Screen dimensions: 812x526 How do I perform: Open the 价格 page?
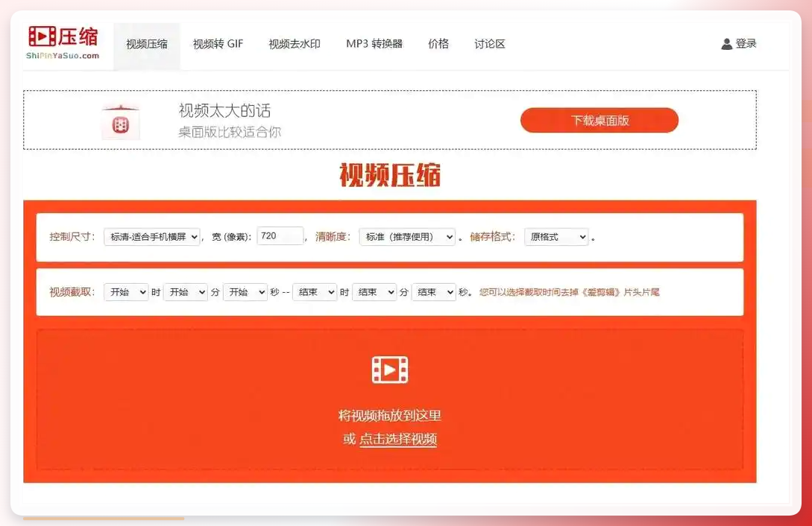pyautogui.click(x=438, y=44)
